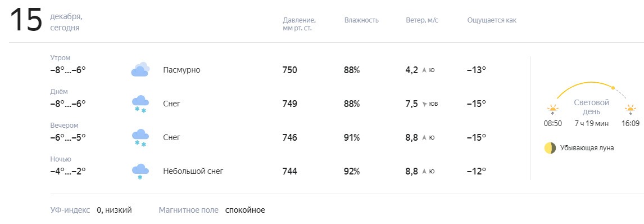Click the light snow icon for night
The height and width of the screenshot is (224, 644).
(x=140, y=172)
